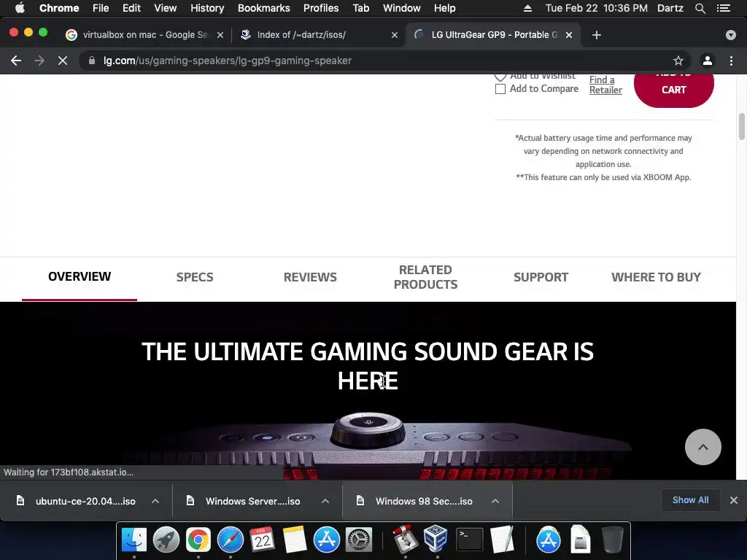Open Chrome's three-dot menu
Screen dimensions: 747x560
[731, 61]
